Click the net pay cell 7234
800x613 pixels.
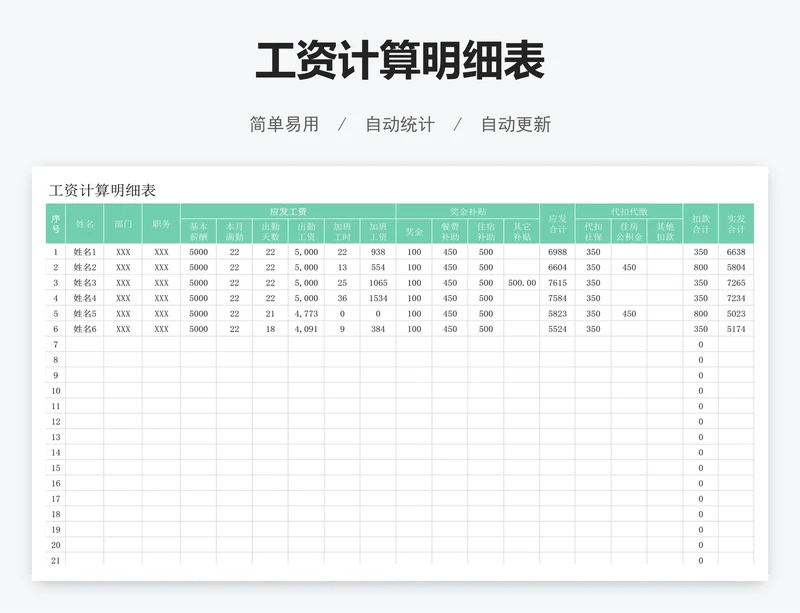pos(736,298)
